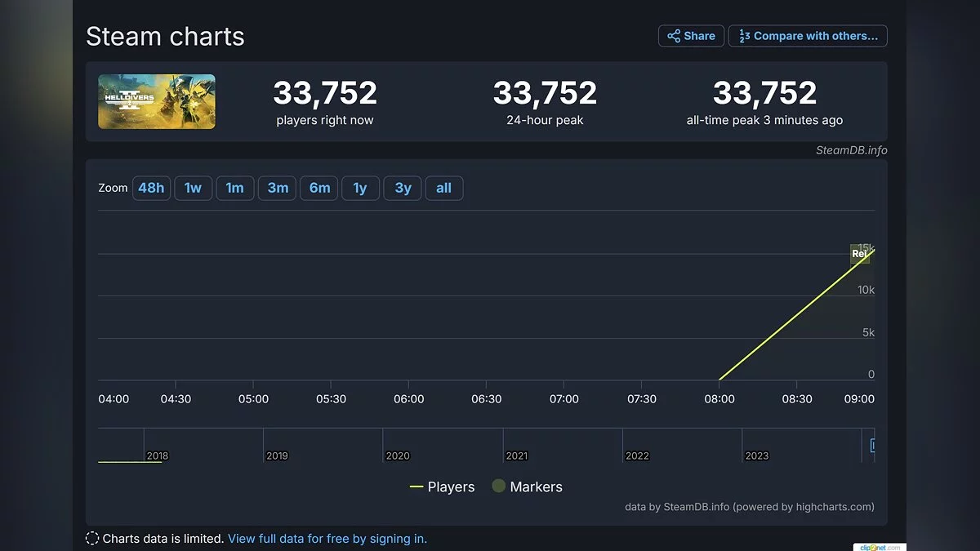Switch chart zoom to 1y
Screen dimensions: 980x551
tap(360, 188)
